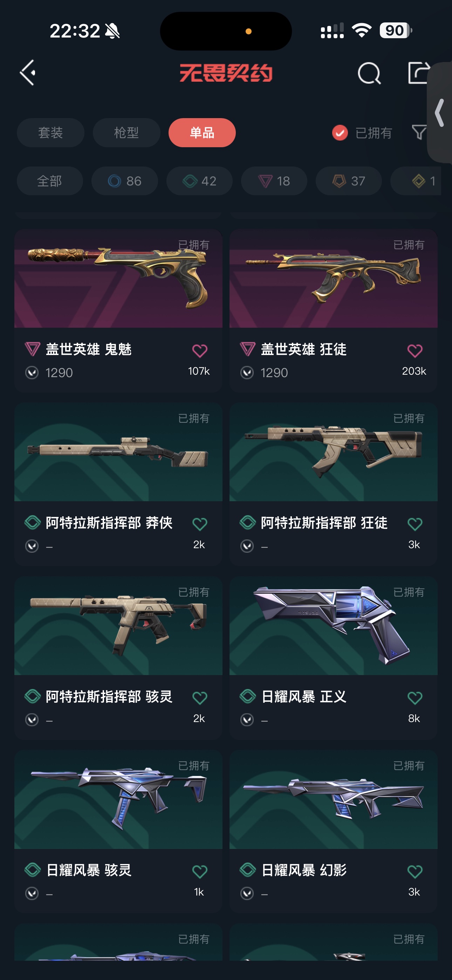
Task: Toggle the 已拥有 owned checkbox
Action: pyautogui.click(x=340, y=133)
